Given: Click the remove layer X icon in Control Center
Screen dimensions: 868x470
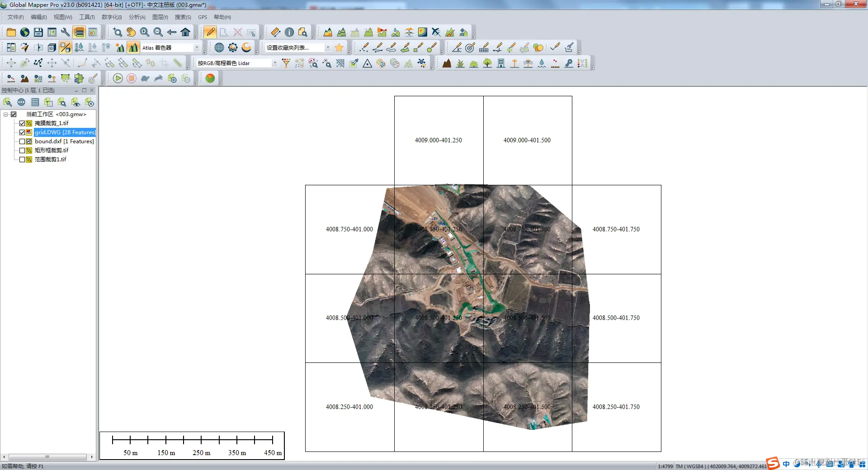Looking at the screenshot, I should (x=89, y=102).
